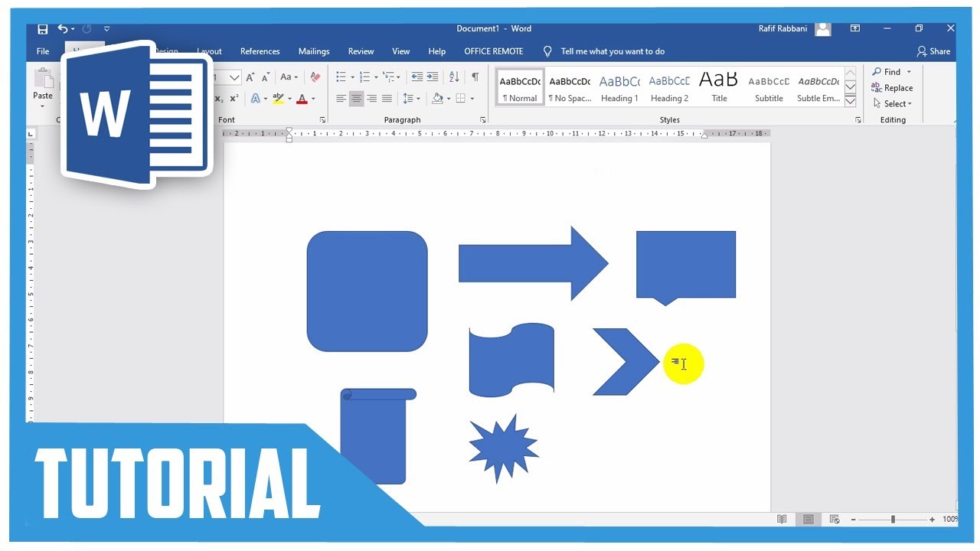Apply the Text Highlight Color icon
Screen dimensions: 980x551
[278, 98]
